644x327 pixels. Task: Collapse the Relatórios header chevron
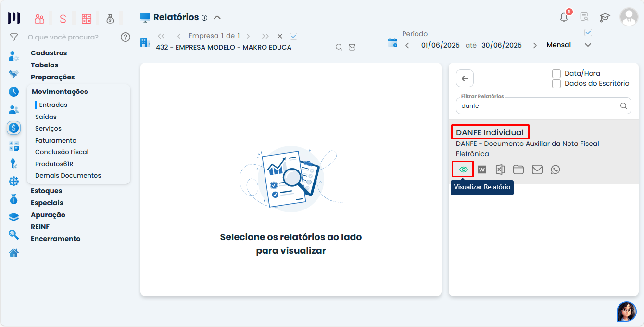pos(217,18)
